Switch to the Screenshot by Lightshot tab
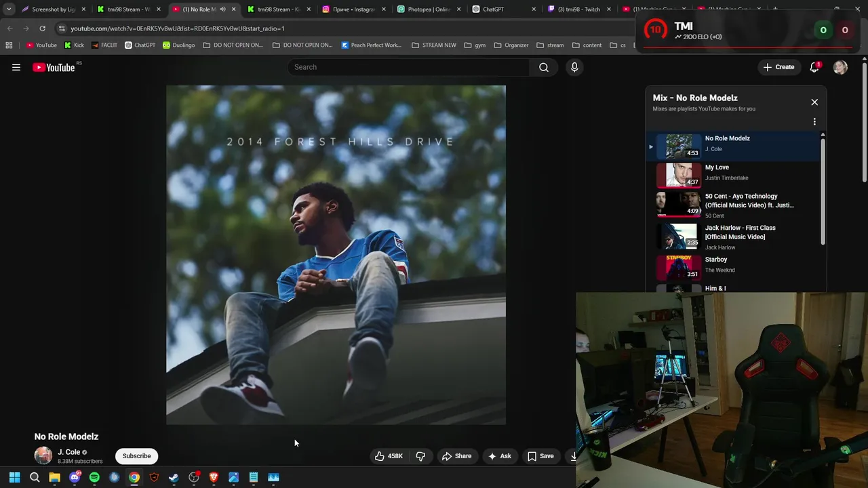This screenshot has width=868, height=488. (x=53, y=9)
